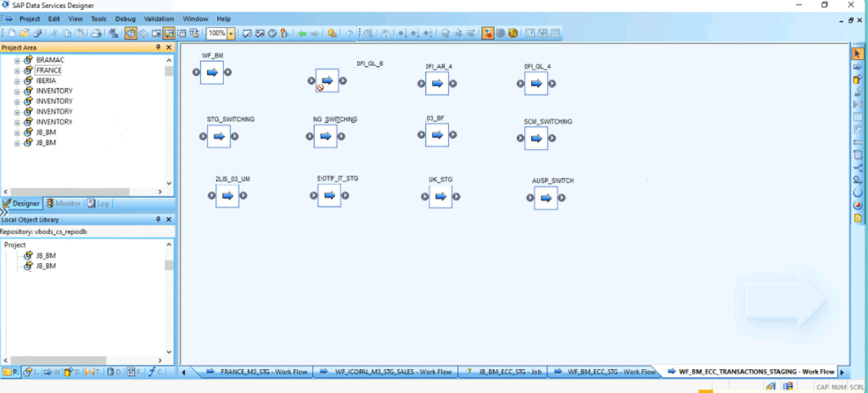This screenshot has width=868, height=393.
Task: Click the Validate All Objects icon
Action: [x=259, y=33]
